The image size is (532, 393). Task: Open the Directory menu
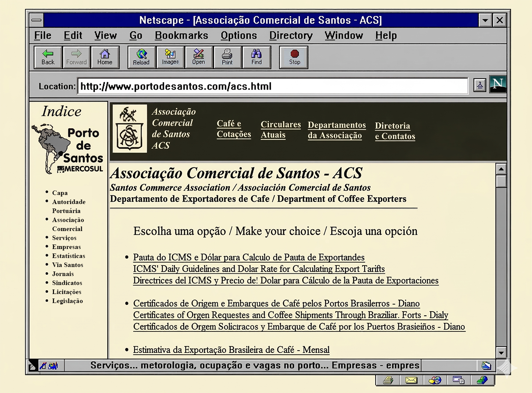291,36
